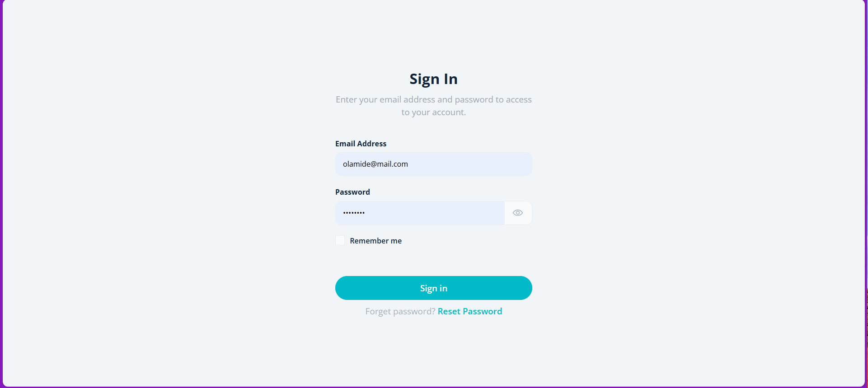868x388 pixels.
Task: Submit the login form via Sign in
Action: [x=433, y=288]
